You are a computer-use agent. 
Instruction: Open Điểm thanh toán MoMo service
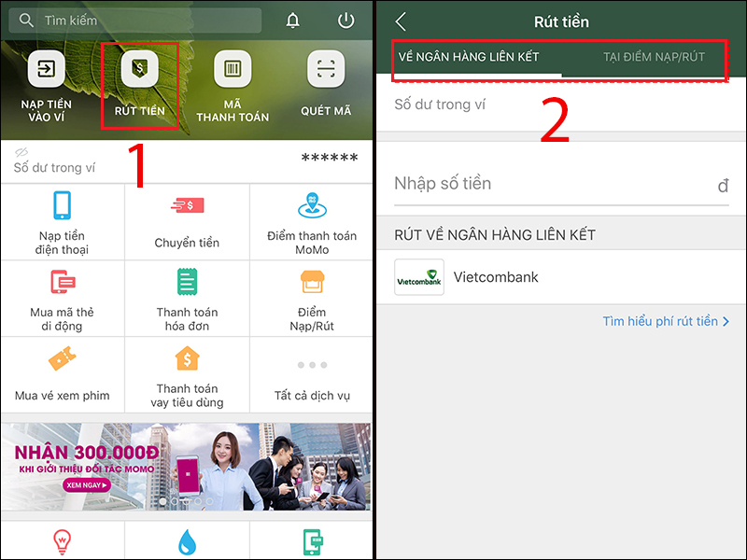pos(312,222)
